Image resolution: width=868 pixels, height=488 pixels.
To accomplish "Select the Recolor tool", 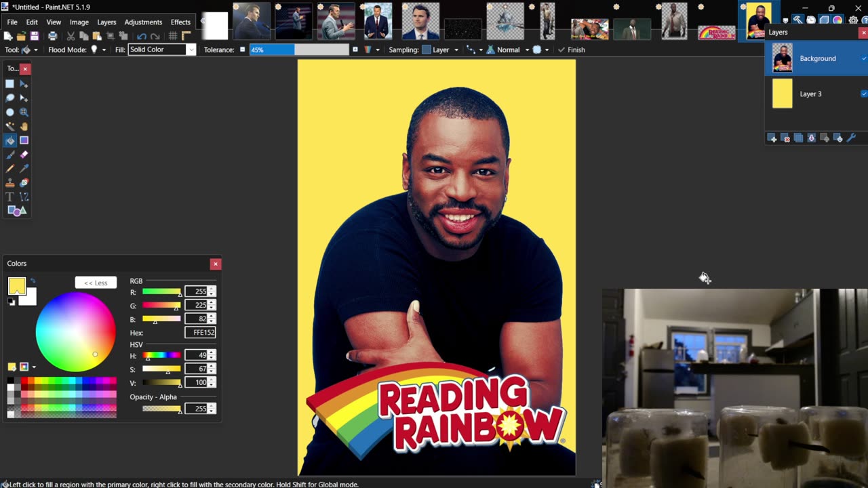I will tap(24, 183).
